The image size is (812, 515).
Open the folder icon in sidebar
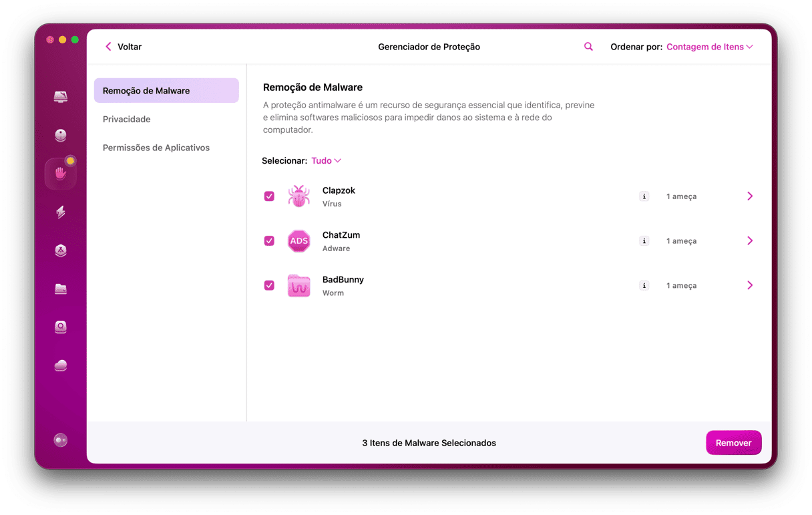point(61,289)
